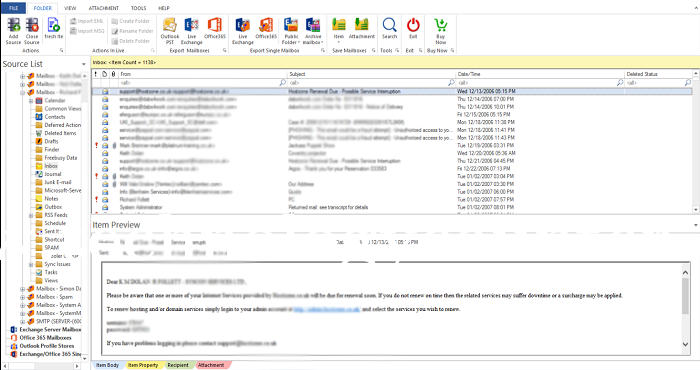Select the Deleted Items folder icon
Viewport: 700px width, 370px height.
(x=39, y=133)
